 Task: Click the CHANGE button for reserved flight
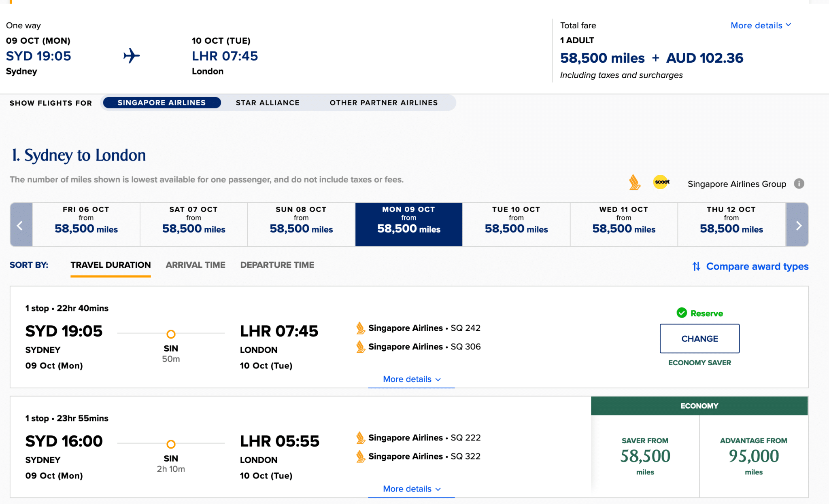[x=699, y=339]
